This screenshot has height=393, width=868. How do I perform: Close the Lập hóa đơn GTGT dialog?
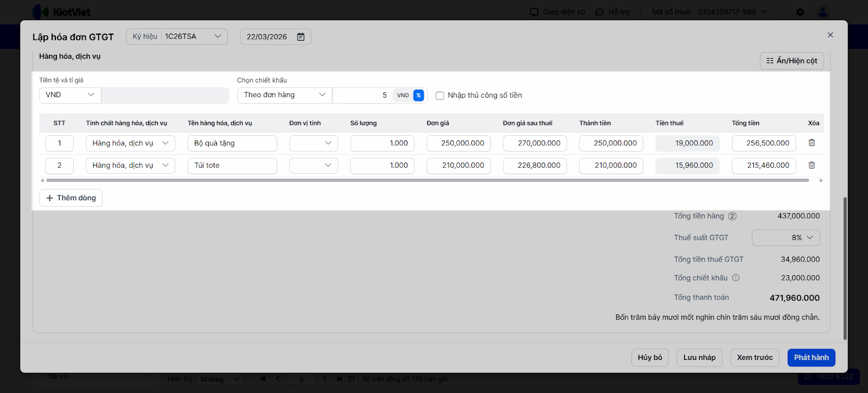(x=830, y=35)
